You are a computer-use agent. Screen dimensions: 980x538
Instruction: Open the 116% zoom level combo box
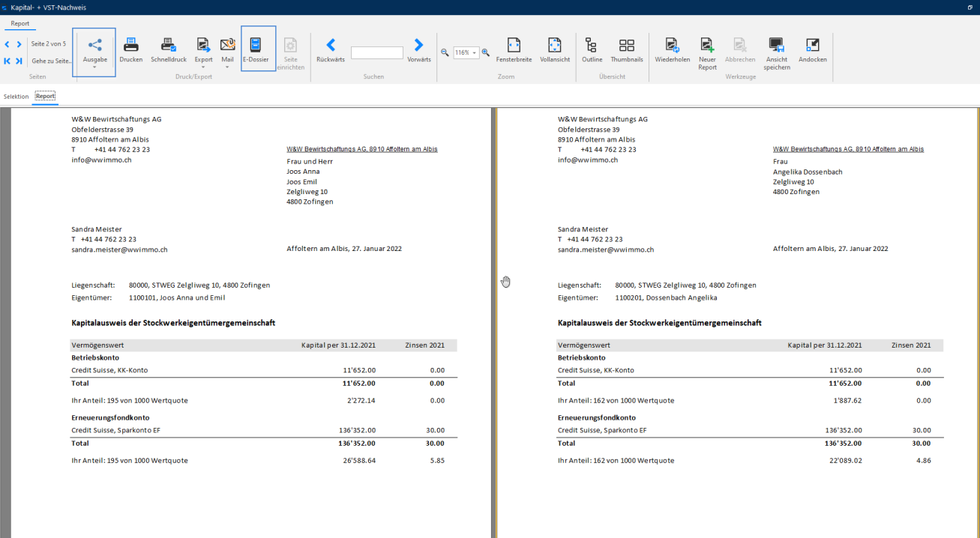(x=466, y=53)
